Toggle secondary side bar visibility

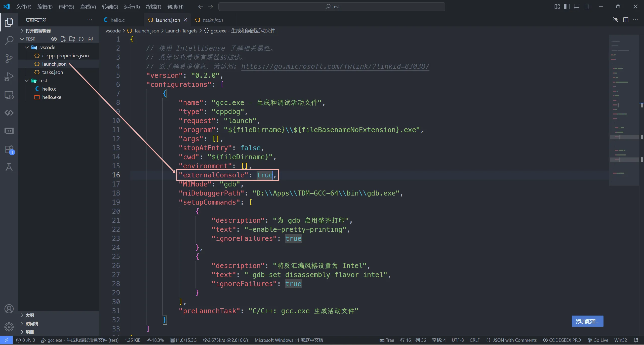[x=586, y=7]
